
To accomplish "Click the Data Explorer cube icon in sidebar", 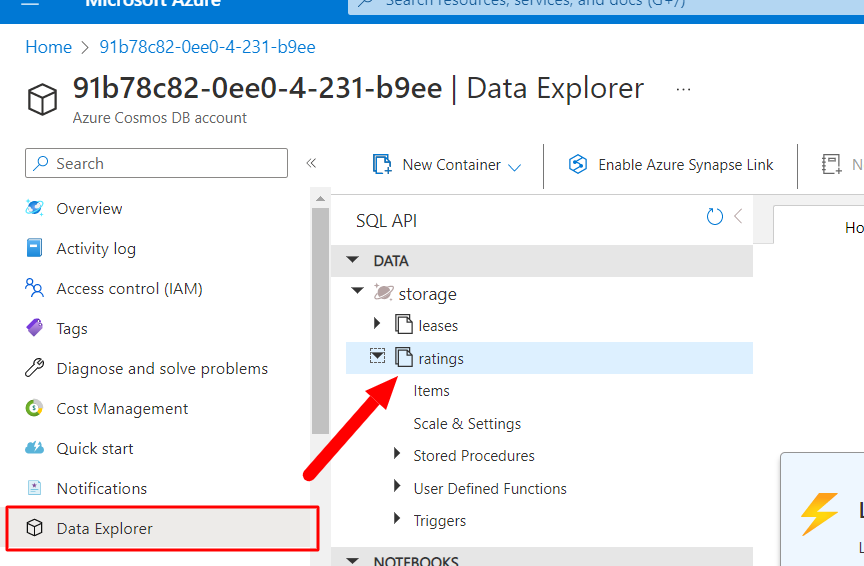I will coord(34,528).
